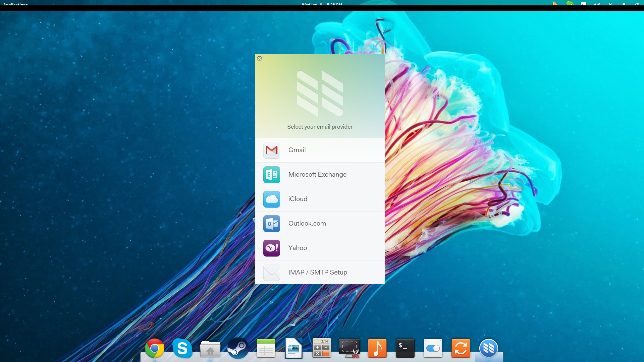
Task: Open the home folder Files icon
Action: pyautogui.click(x=210, y=349)
